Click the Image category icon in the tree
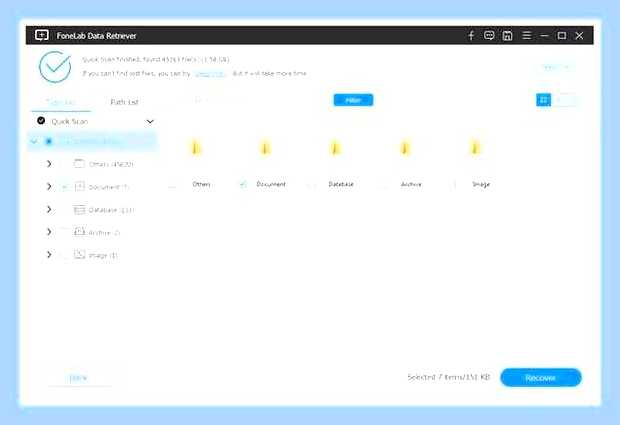The width and height of the screenshot is (620, 425). 79,255
